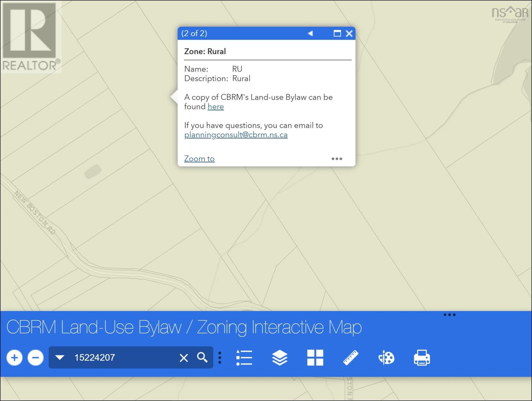
Task: Click the Print icon
Action: click(x=422, y=358)
